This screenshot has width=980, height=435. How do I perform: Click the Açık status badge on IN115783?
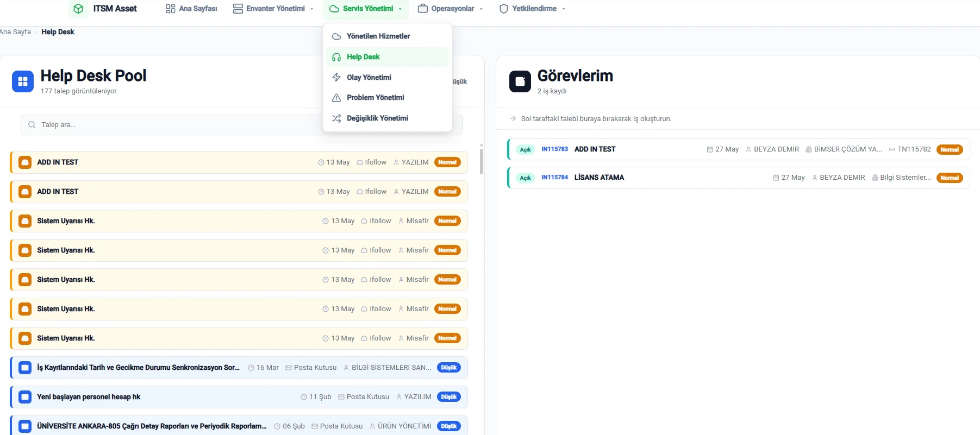point(525,150)
